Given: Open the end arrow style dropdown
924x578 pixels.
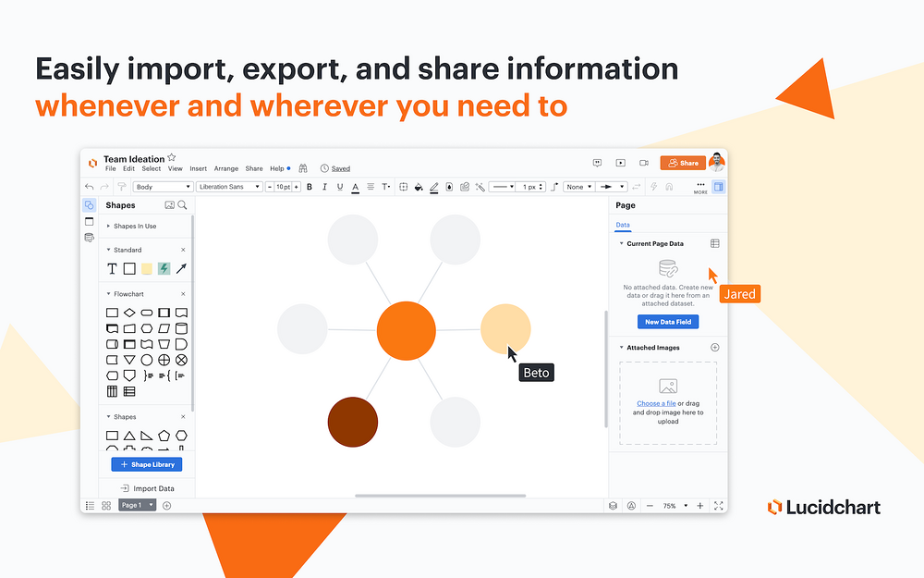Looking at the screenshot, I should [611, 187].
